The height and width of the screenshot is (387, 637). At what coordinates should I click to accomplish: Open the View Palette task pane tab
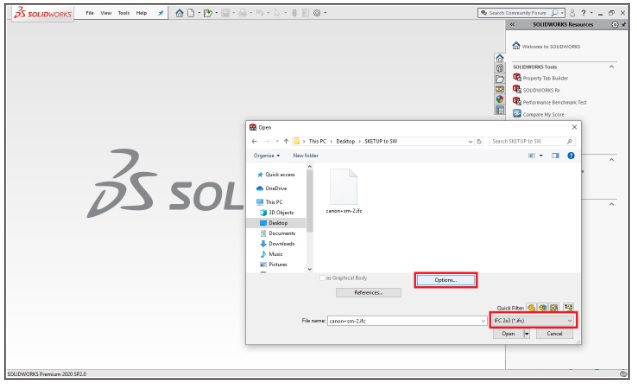click(x=500, y=89)
